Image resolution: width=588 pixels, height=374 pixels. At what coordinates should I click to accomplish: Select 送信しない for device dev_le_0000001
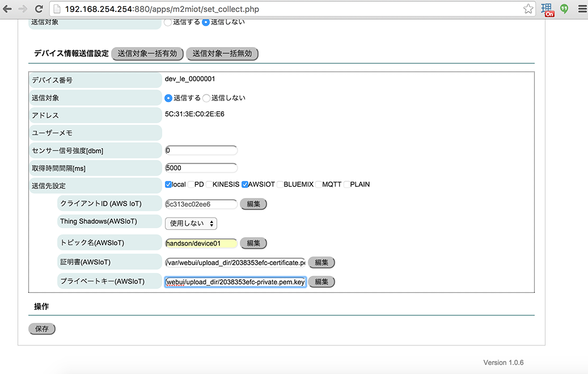206,98
